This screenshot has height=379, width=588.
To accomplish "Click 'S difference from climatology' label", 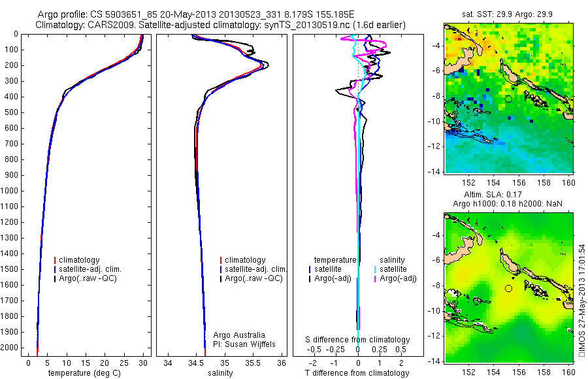I will [x=357, y=340].
